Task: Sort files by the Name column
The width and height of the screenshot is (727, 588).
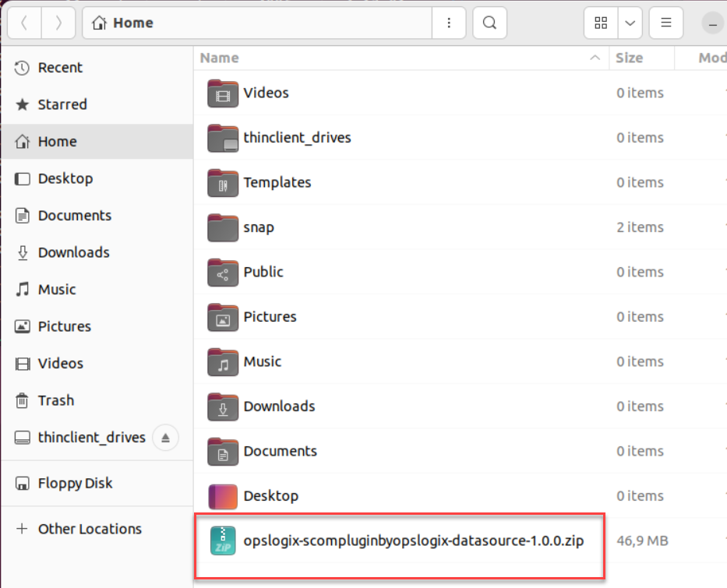Action: [x=220, y=58]
